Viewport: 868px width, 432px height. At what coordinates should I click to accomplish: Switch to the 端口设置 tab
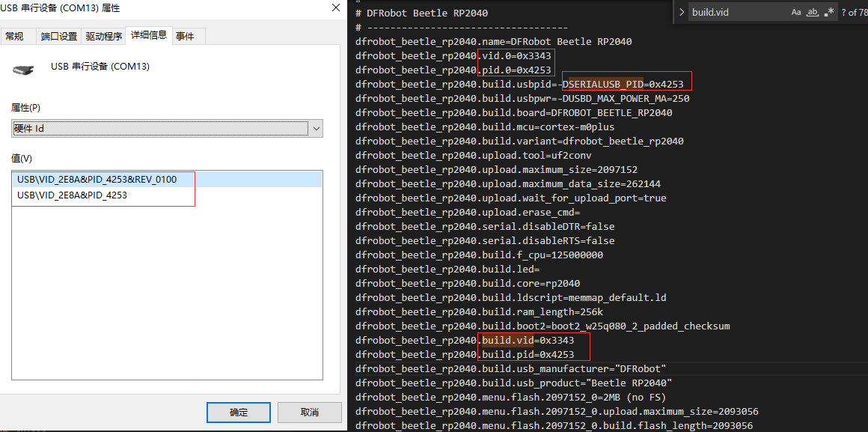(58, 37)
